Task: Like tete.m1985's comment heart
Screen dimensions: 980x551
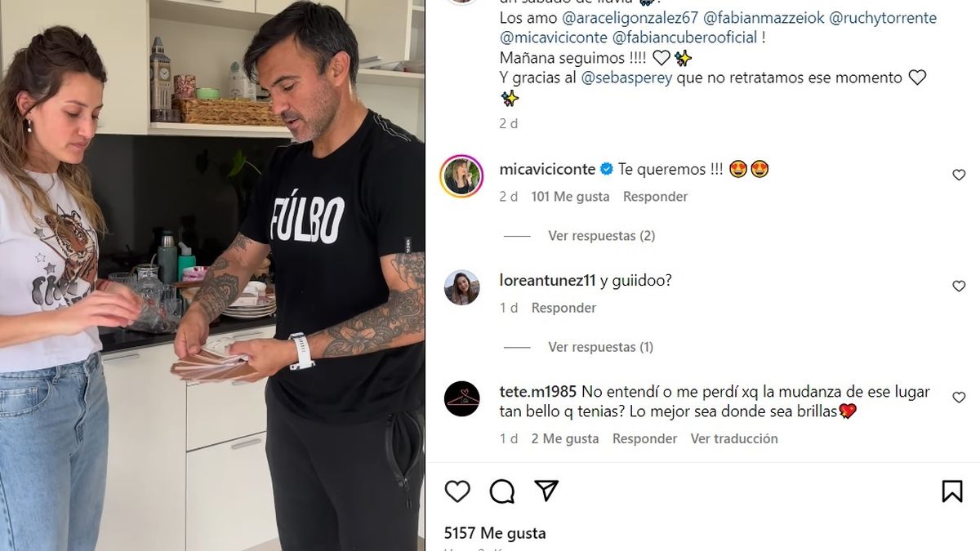Action: [959, 398]
